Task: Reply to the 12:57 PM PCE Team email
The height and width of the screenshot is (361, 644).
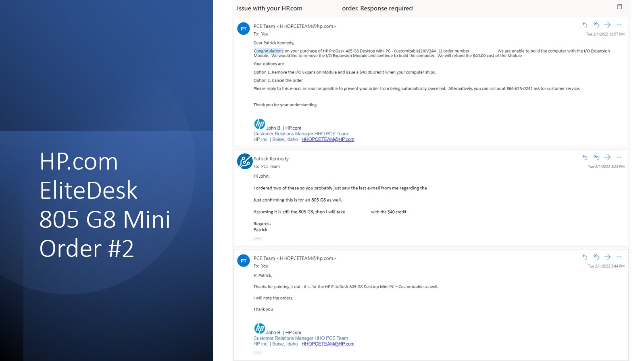Action: coord(585,25)
